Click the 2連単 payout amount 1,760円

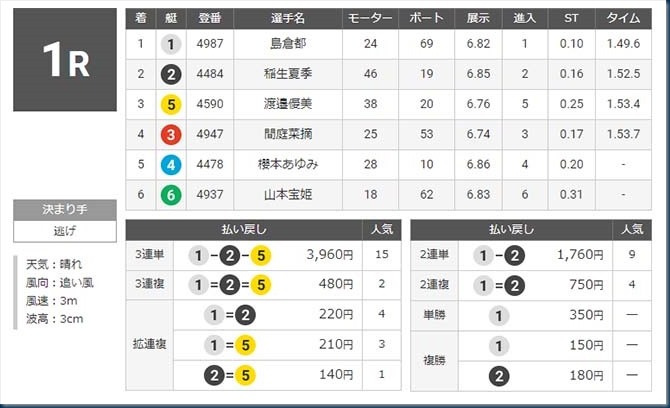(x=580, y=255)
